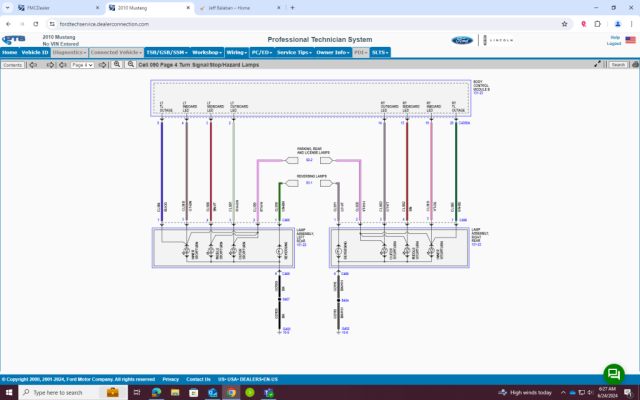The image size is (640, 400).
Task: Show hidden system tray icons chevron
Action: [563, 392]
